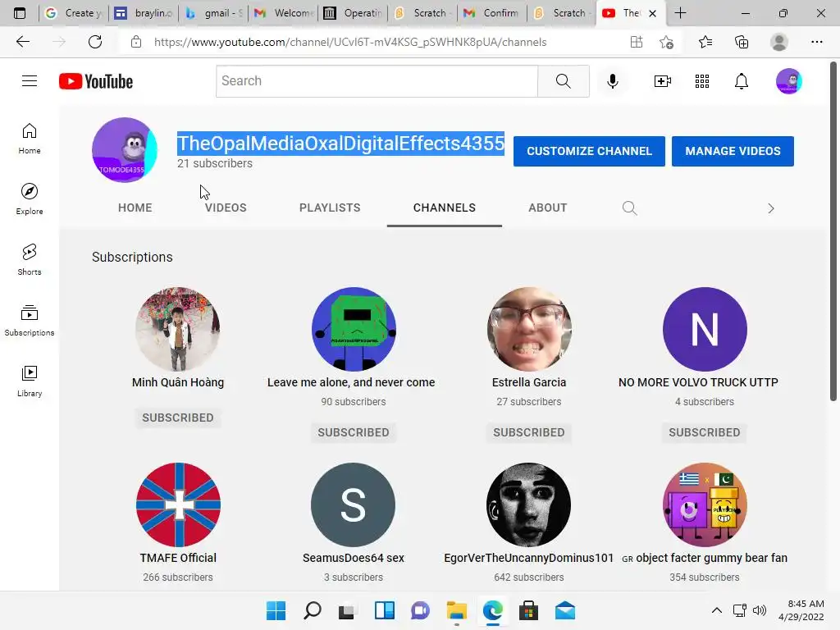Open Mail app from taskbar
The width and height of the screenshot is (840, 630).
[x=564, y=610]
